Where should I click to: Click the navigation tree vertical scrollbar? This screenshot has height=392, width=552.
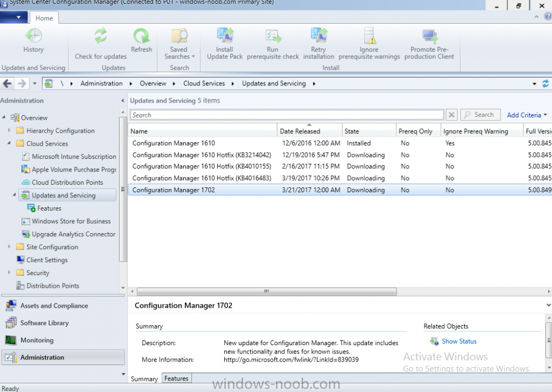[123, 189]
